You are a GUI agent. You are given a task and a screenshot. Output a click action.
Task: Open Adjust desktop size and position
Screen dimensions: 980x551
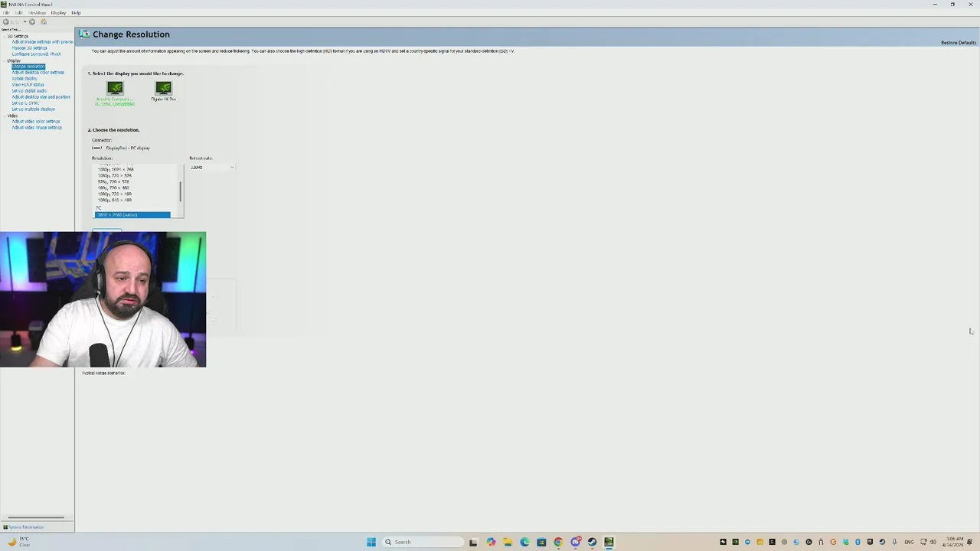(41, 97)
